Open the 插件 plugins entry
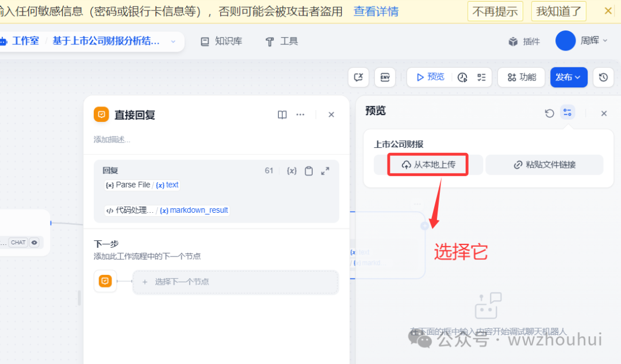Viewport: 621px width, 364px height. point(524,41)
